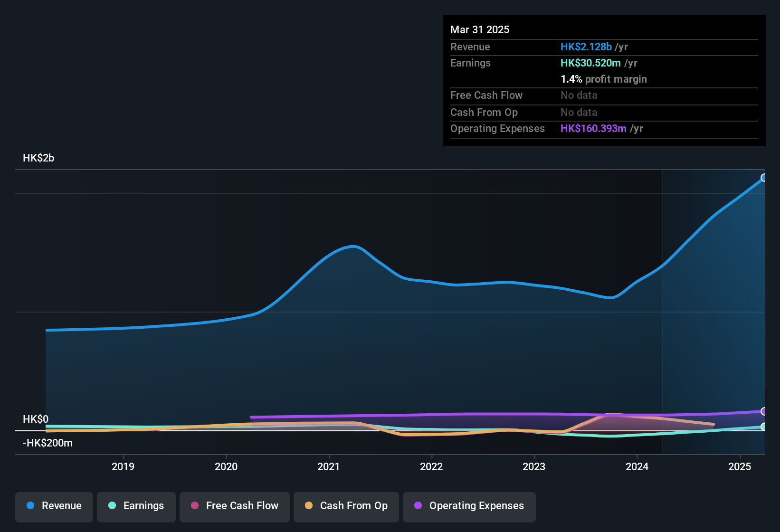780x532 pixels.
Task: Click the HK$30.520m earnings value
Action: [590, 63]
